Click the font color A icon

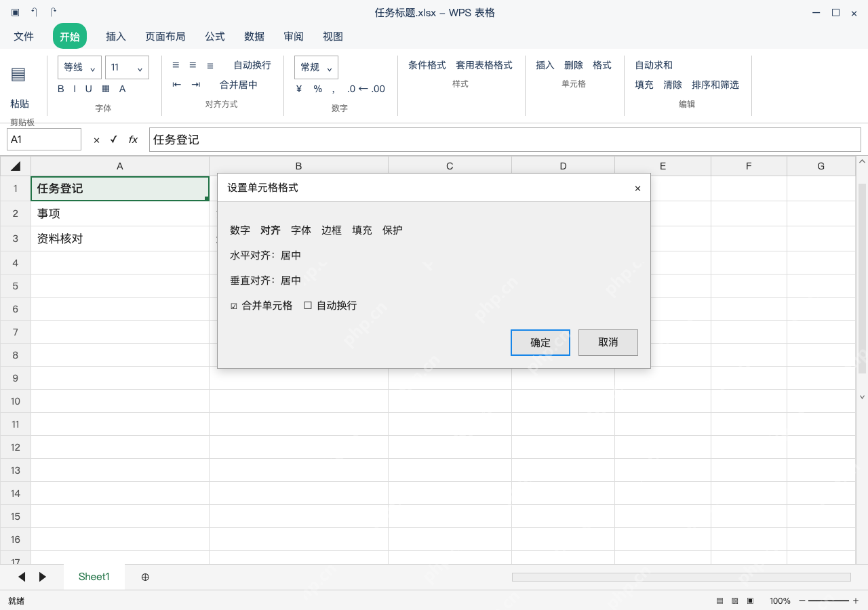[x=123, y=89]
